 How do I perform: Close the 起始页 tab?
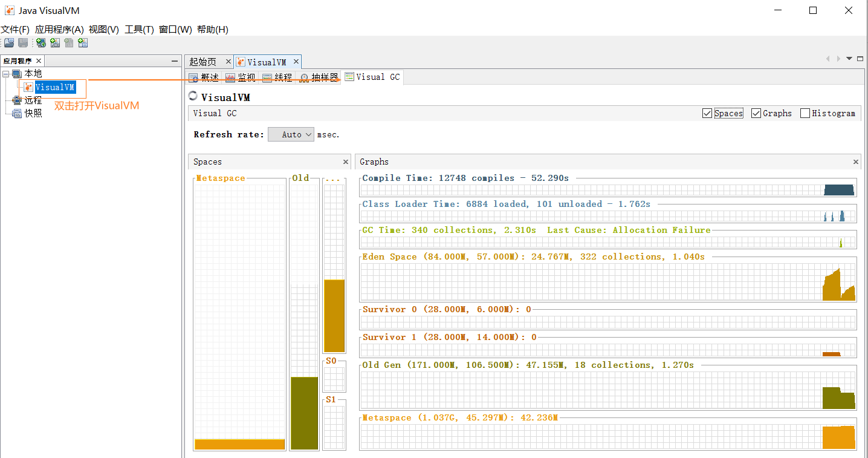(228, 62)
